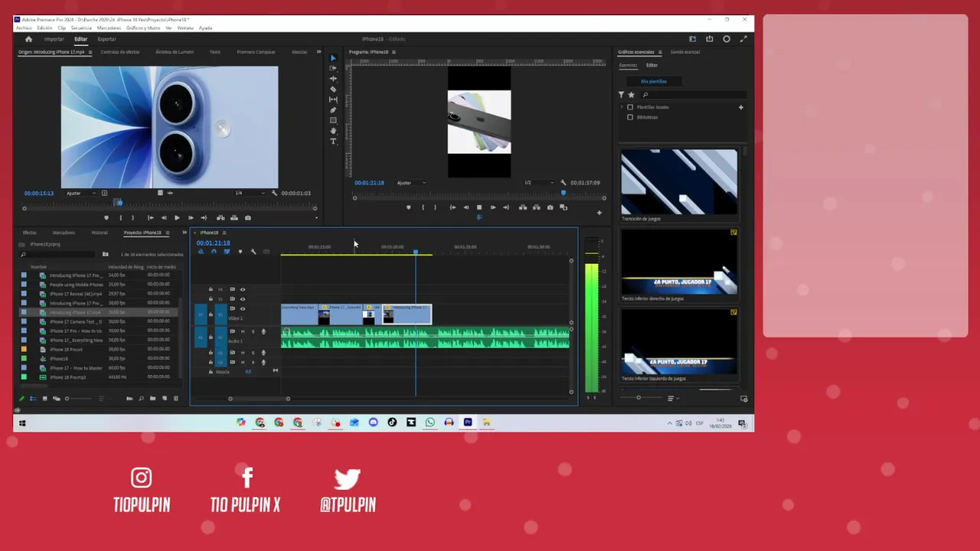Image resolution: width=980 pixels, height=551 pixels.
Task: Select the Rectangle tool
Action: (x=333, y=120)
